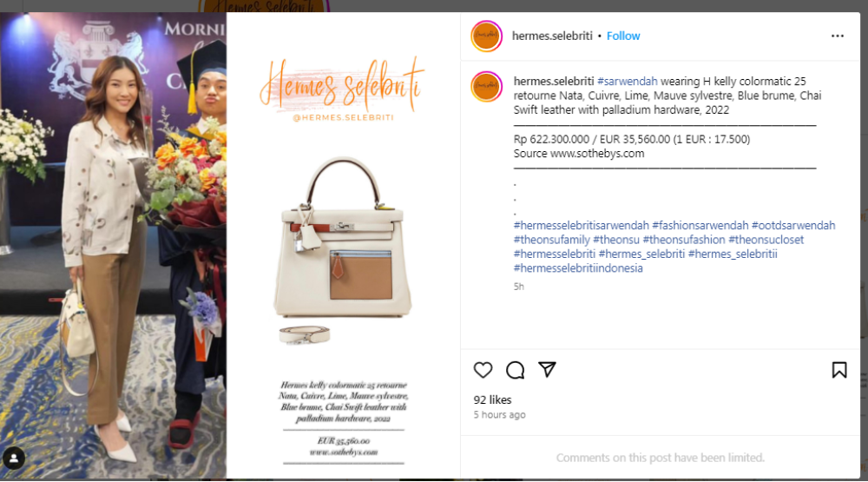Open #hermesselebritiindonesia hashtag
This screenshot has width=868, height=482.
578,268
